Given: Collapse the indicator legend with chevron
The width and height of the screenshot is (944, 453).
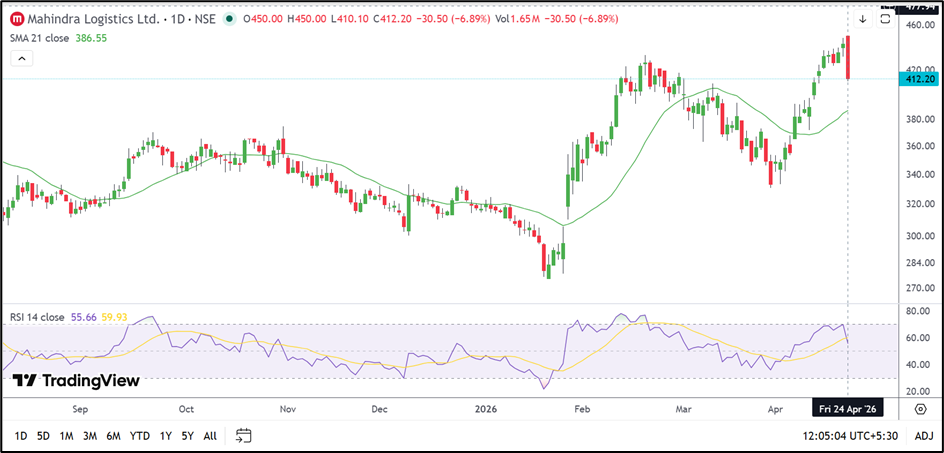Looking at the screenshot, I should 19,59.
